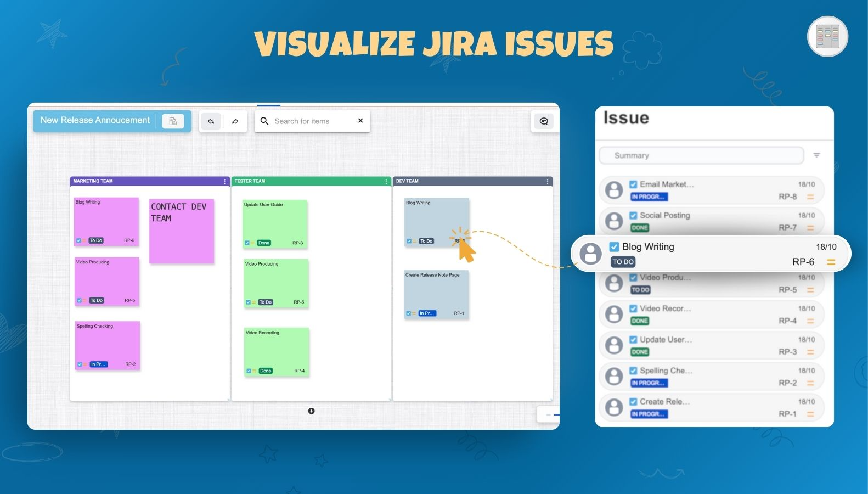Select the Video Producing sticky note in Marketing Team

(x=107, y=281)
